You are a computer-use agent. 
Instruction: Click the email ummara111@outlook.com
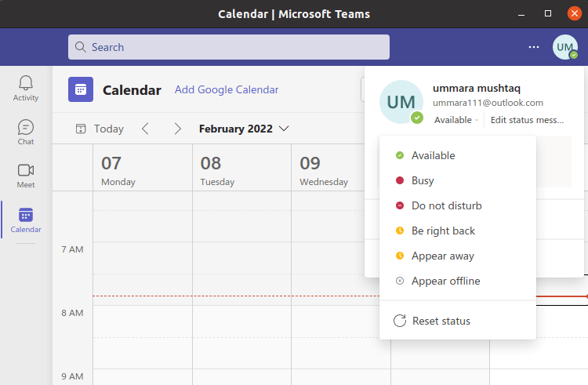tap(488, 103)
